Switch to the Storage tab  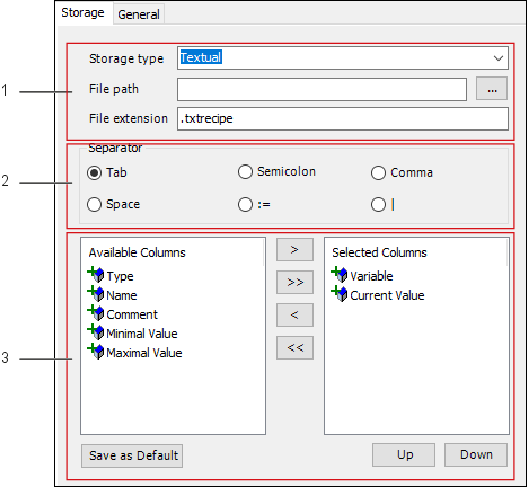(83, 13)
